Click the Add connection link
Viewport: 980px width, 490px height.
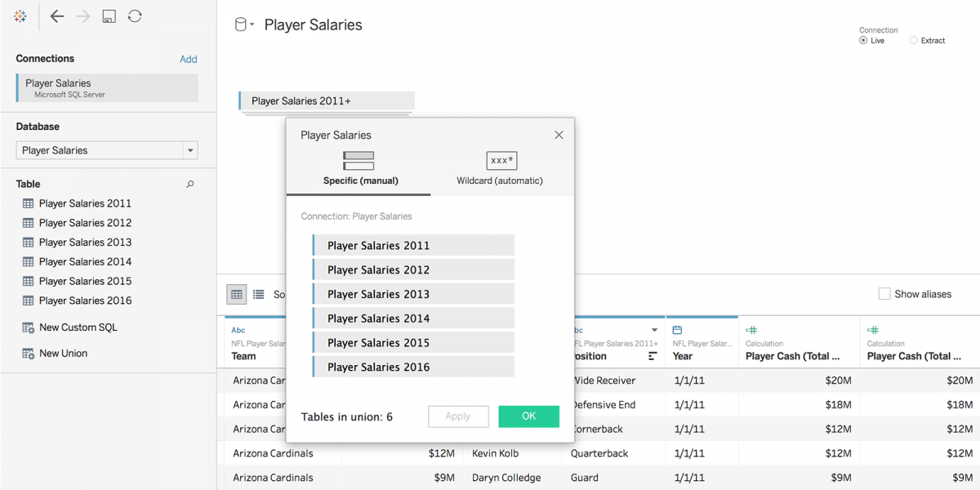[188, 59]
